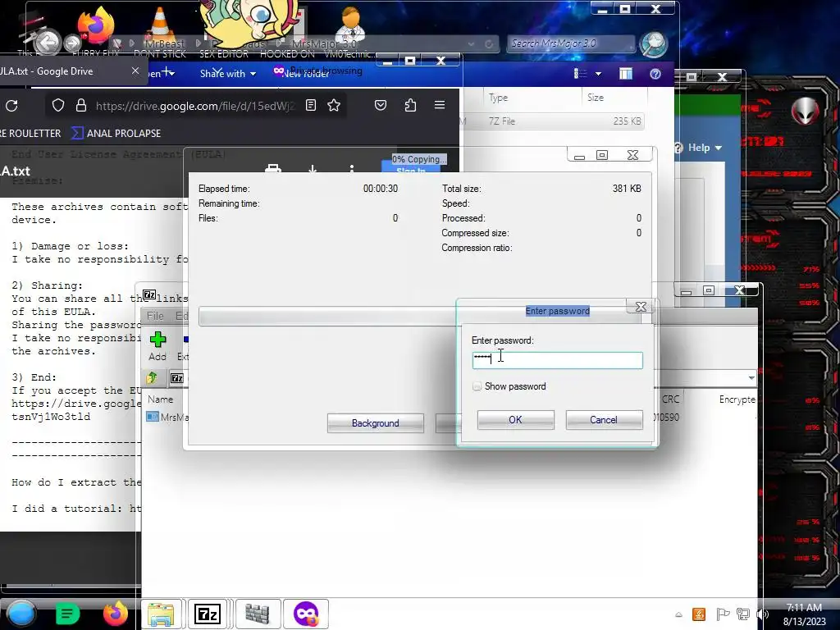Open Explorer Share with dropdown

pyautogui.click(x=228, y=73)
